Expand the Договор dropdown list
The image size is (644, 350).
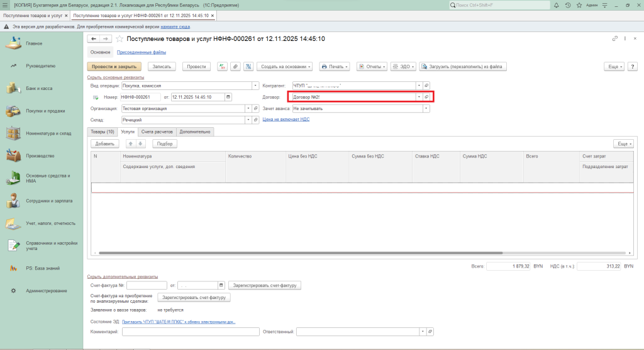click(419, 97)
